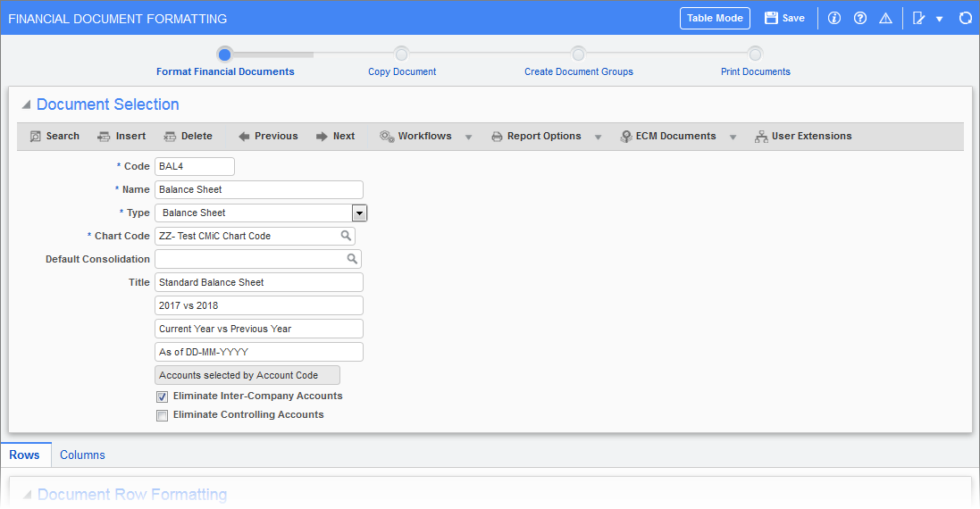
Task: Click the Save button
Action: (784, 18)
